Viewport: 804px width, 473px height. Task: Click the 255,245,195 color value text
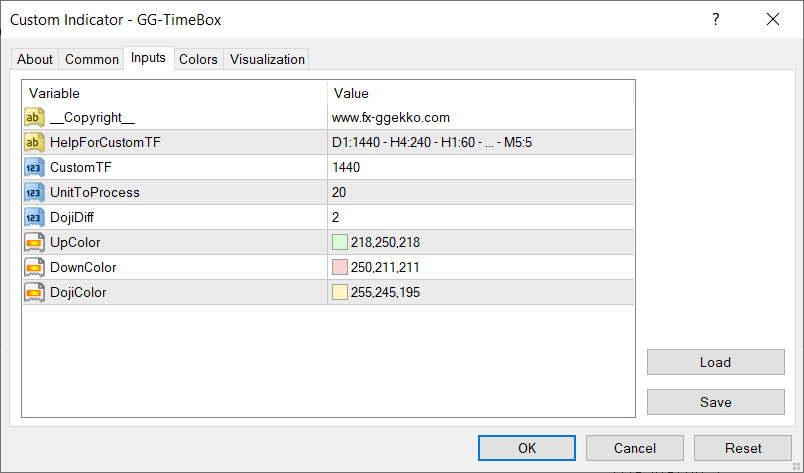[x=385, y=292]
